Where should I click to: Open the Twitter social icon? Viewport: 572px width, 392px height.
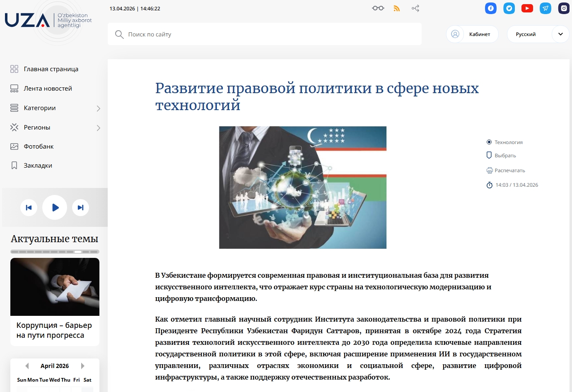coord(509,8)
